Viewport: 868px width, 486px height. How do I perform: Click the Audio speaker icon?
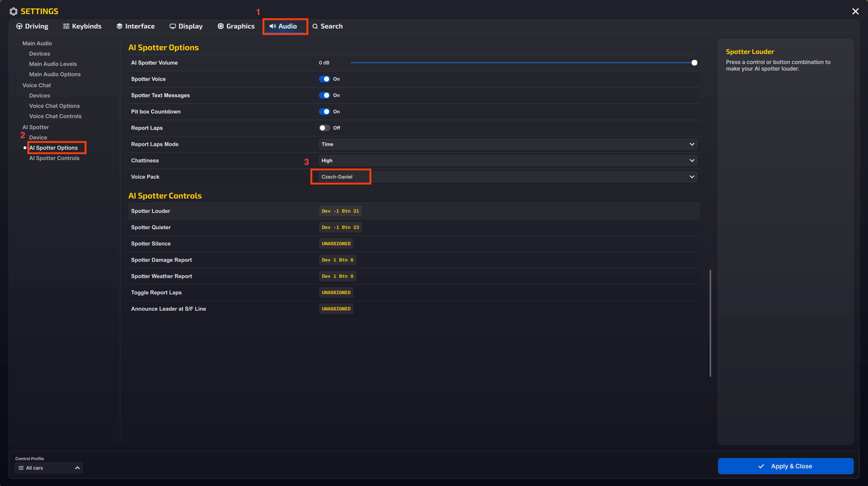pyautogui.click(x=273, y=26)
